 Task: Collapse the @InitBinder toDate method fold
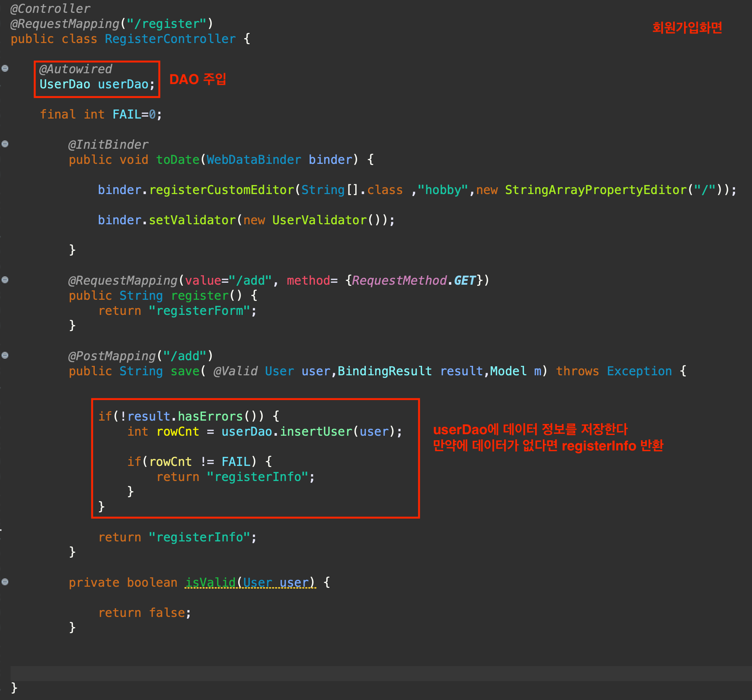[5, 144]
